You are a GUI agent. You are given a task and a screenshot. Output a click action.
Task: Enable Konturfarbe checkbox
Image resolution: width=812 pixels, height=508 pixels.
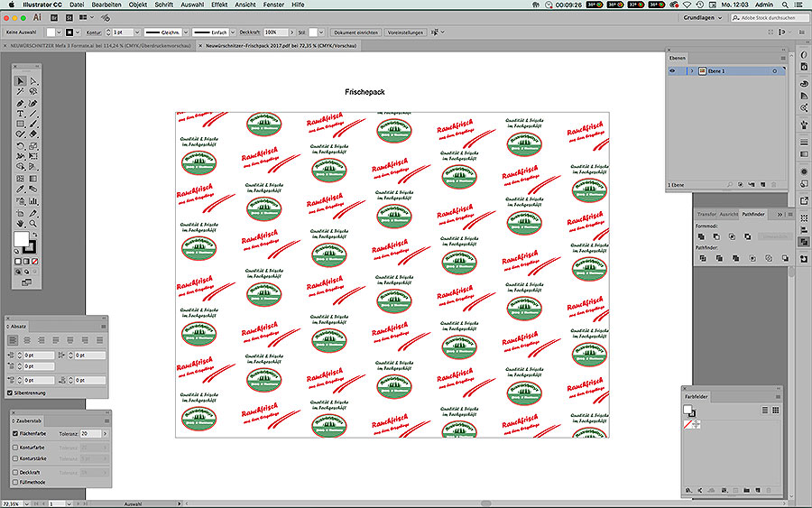[15, 448]
